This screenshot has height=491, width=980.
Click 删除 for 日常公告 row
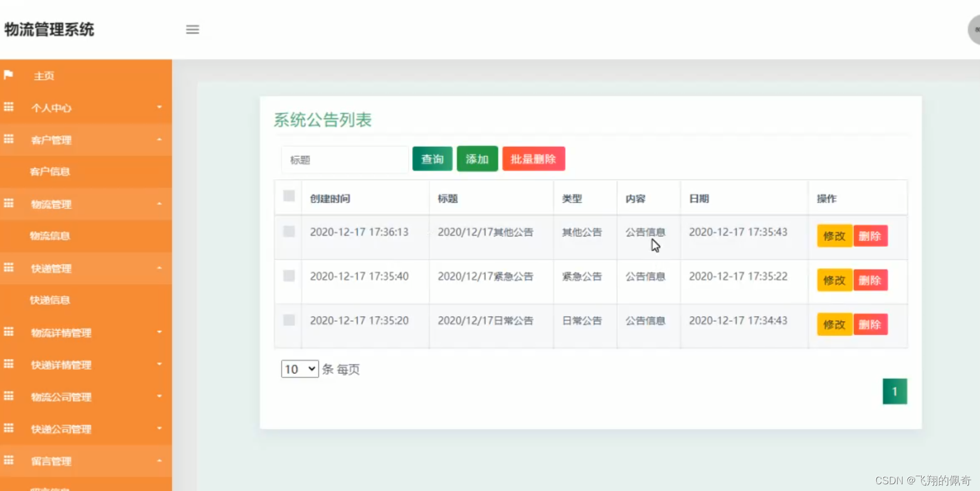pos(870,325)
